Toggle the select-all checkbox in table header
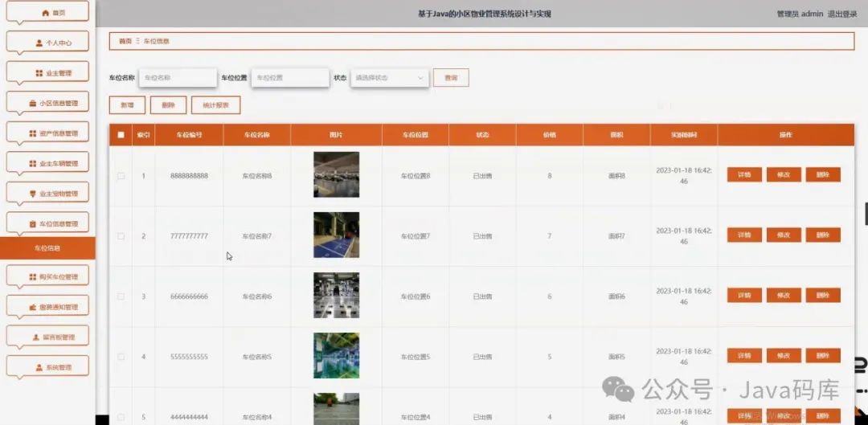868x425 pixels. 121,134
